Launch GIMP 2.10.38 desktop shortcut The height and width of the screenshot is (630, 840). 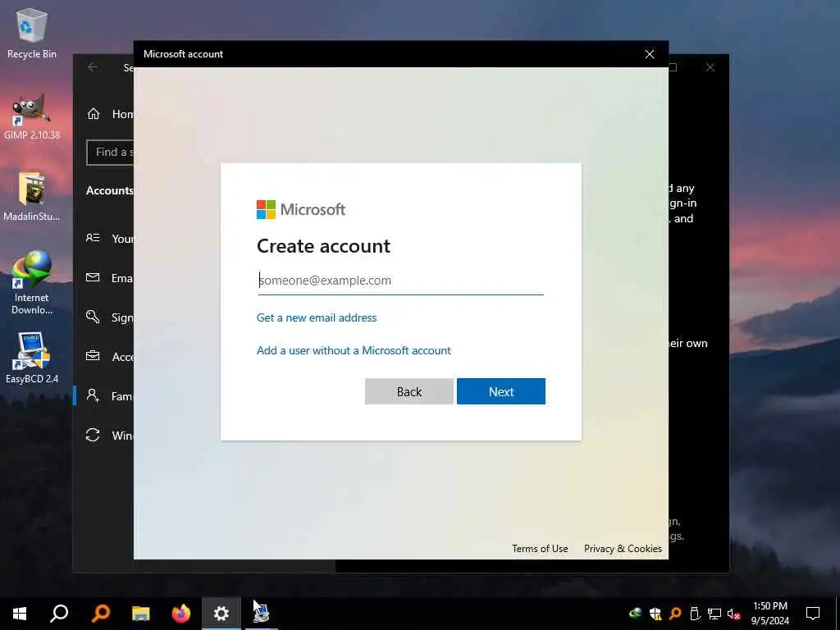click(x=32, y=116)
